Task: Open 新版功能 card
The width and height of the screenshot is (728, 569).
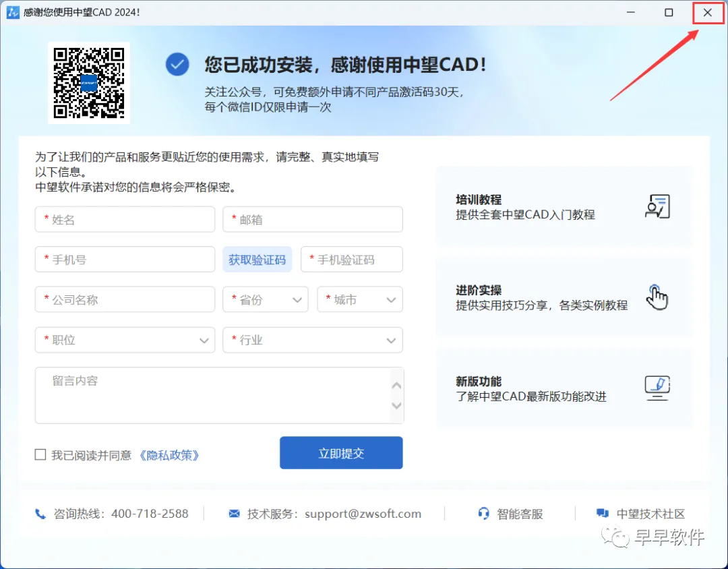Action: pyautogui.click(x=564, y=388)
